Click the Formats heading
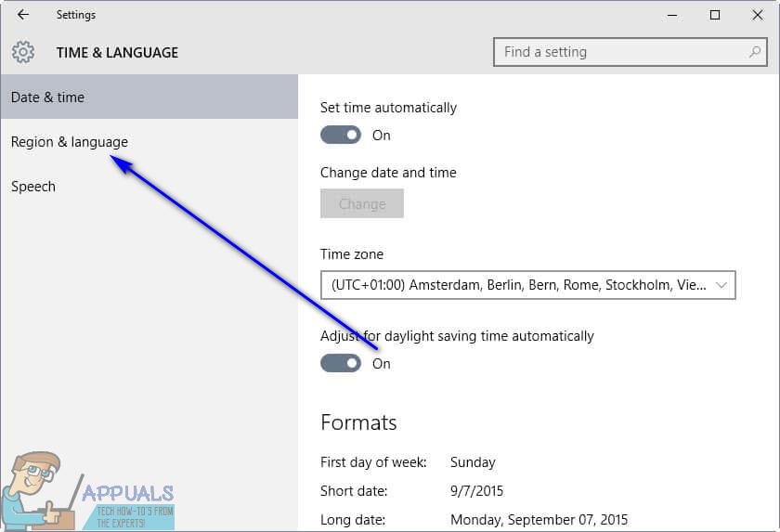Image resolution: width=780 pixels, height=532 pixels. [x=358, y=422]
